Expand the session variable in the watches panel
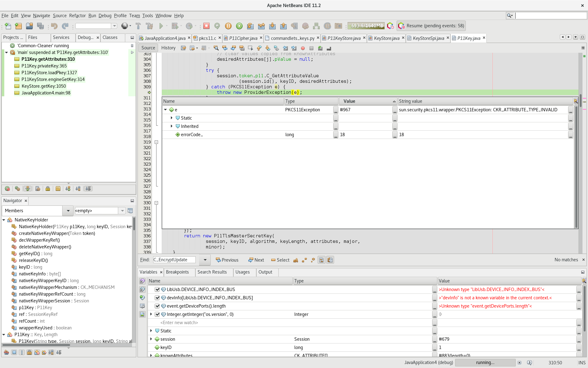The image size is (588, 368). (x=151, y=339)
